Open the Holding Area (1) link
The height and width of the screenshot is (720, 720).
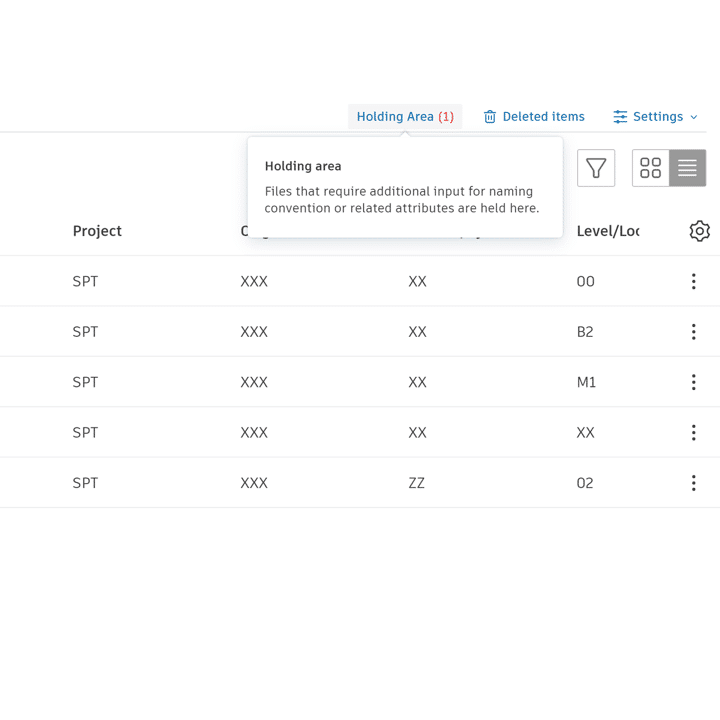point(405,117)
